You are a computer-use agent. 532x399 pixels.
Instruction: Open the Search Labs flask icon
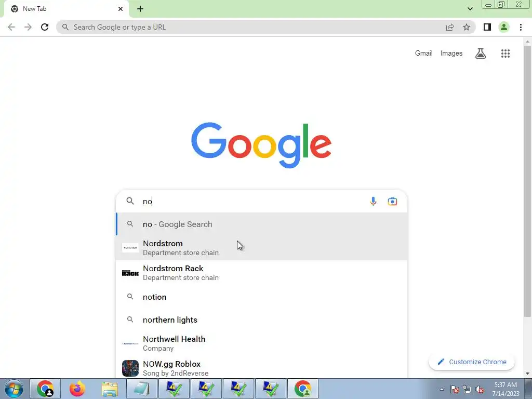(481, 54)
